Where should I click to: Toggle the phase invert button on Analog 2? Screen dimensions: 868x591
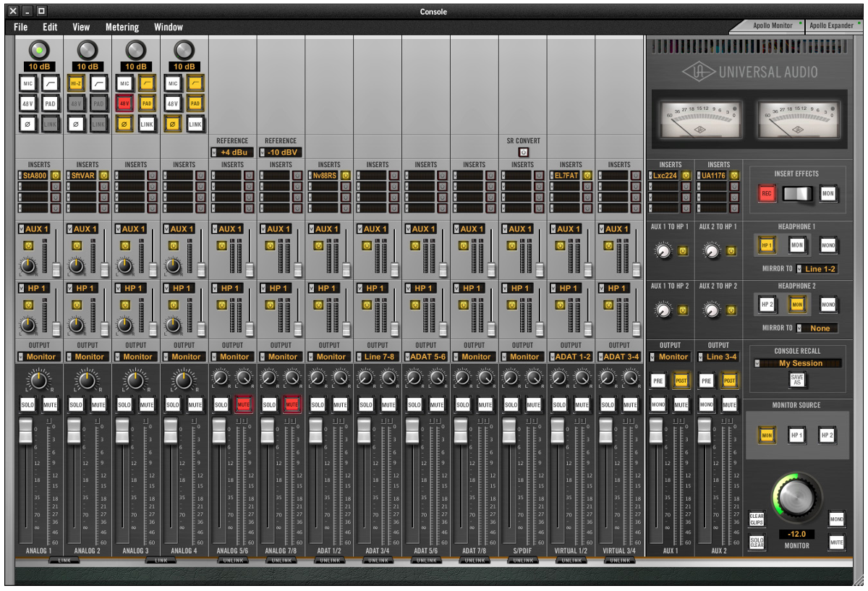click(77, 124)
